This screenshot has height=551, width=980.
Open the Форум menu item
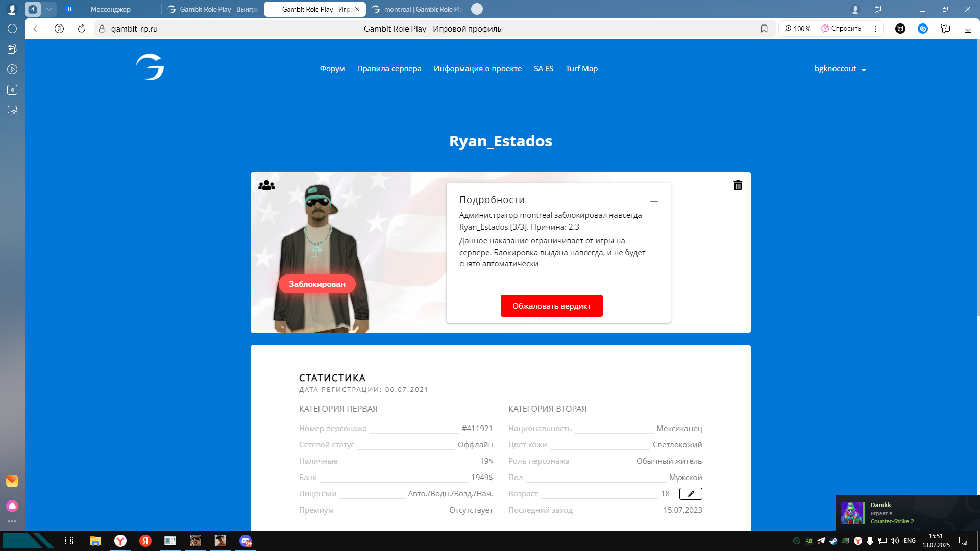point(332,69)
